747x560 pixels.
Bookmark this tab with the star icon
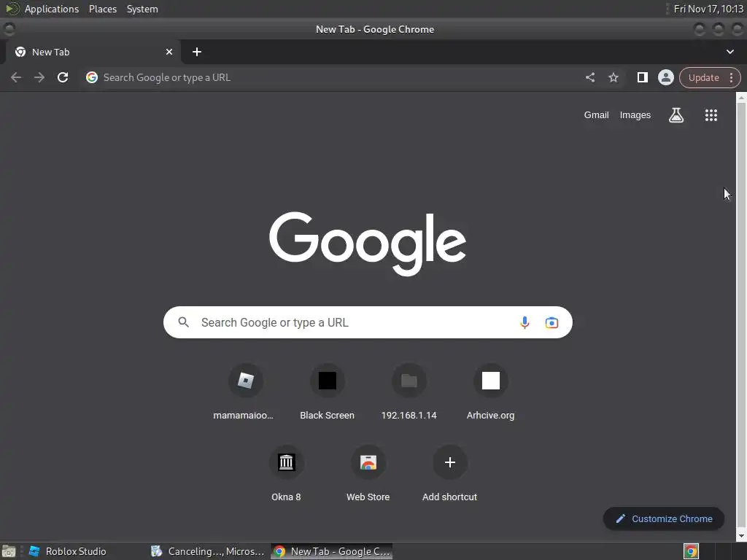(614, 77)
